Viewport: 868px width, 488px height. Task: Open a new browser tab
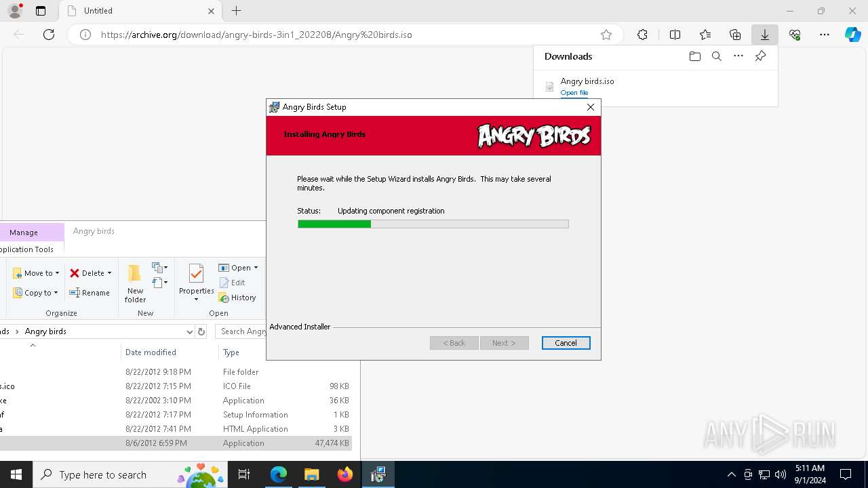click(x=236, y=11)
